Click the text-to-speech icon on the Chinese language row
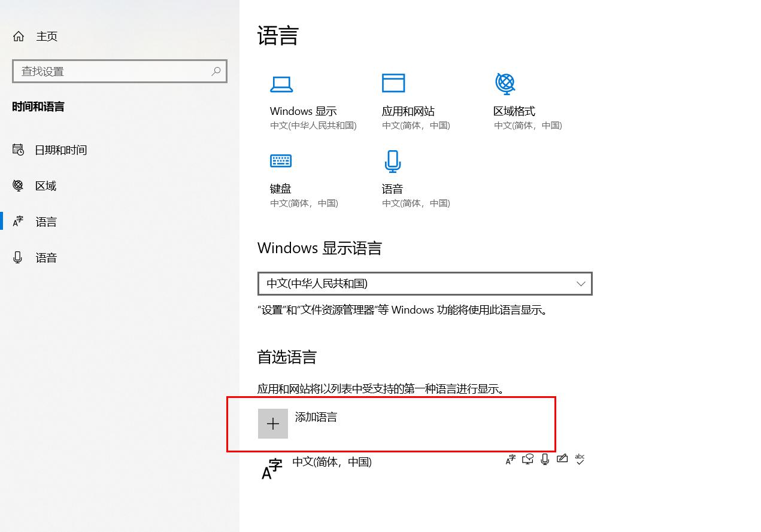 527,459
